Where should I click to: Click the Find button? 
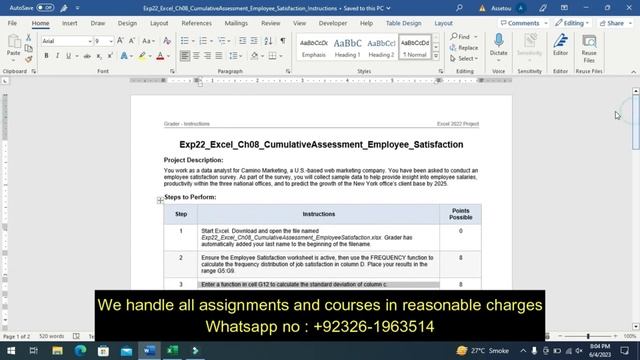(460, 37)
